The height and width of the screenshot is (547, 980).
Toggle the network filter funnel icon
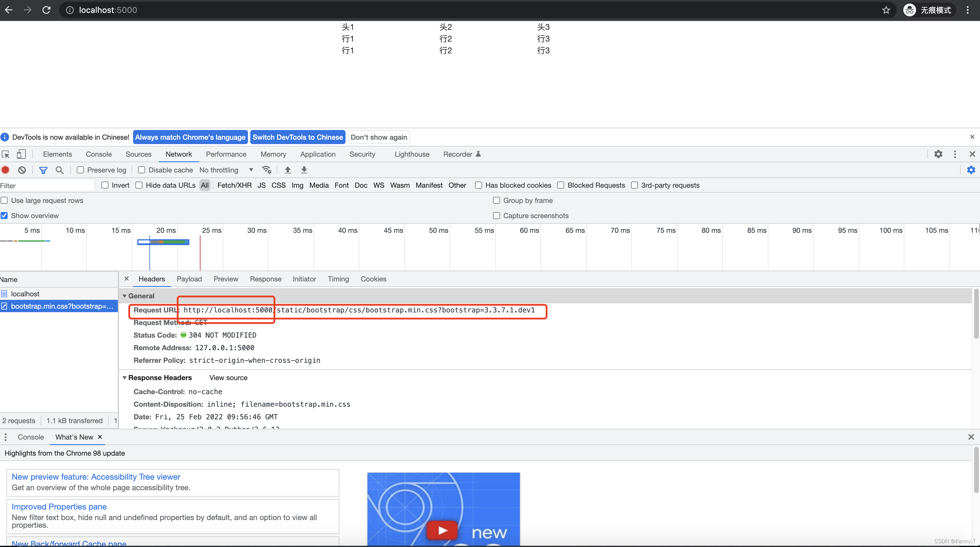click(43, 170)
